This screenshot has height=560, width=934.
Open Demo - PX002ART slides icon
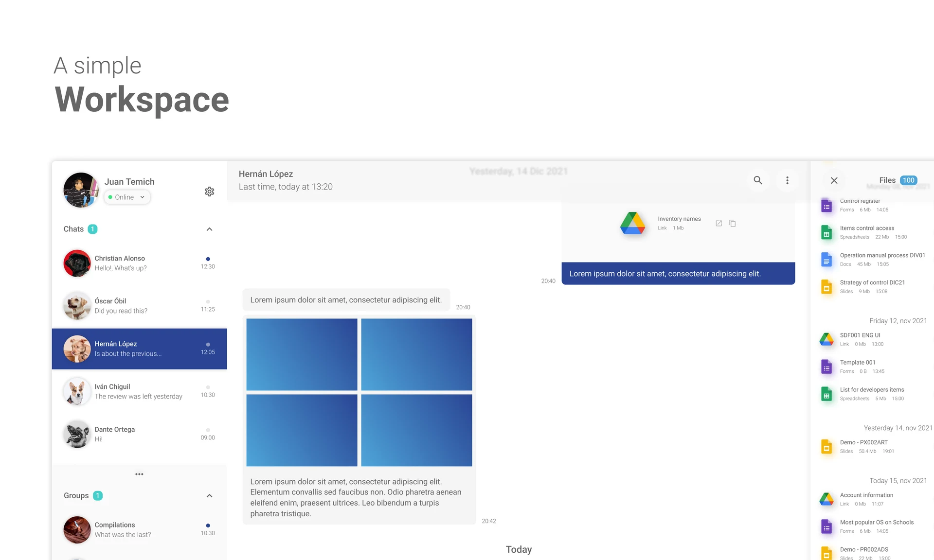point(826,446)
